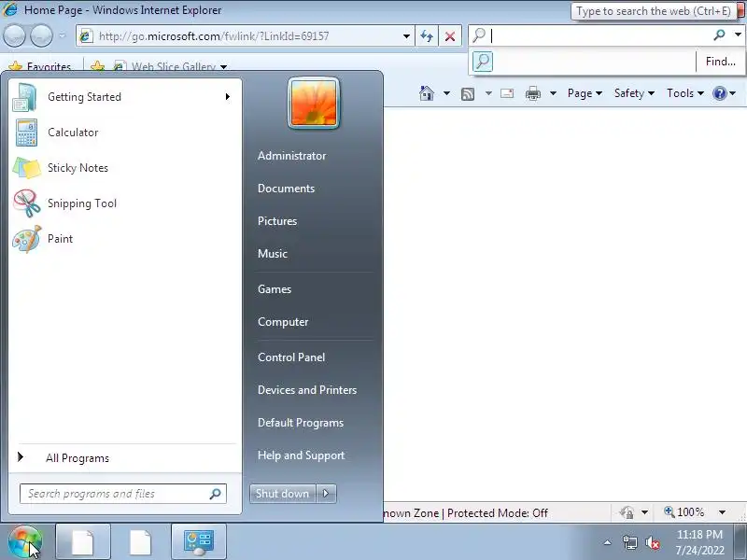The width and height of the screenshot is (747, 560).
Task: Click the Add to Favorites bar star icon
Action: pos(97,66)
